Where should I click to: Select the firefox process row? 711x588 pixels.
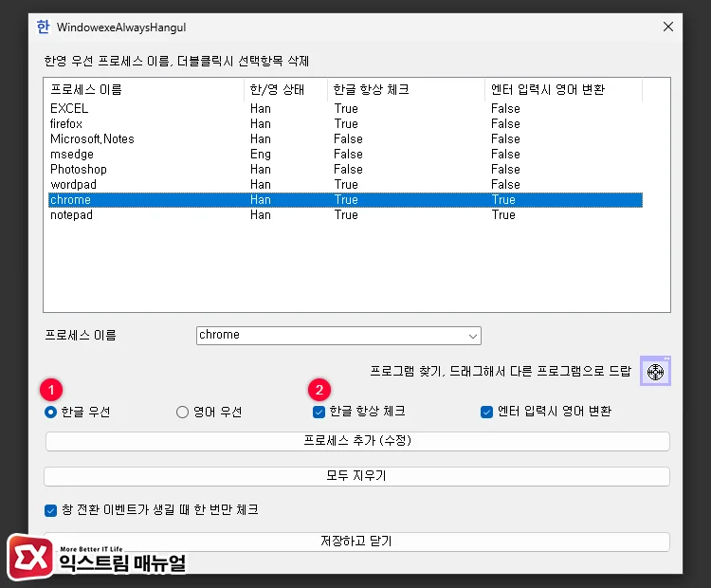click(x=345, y=124)
